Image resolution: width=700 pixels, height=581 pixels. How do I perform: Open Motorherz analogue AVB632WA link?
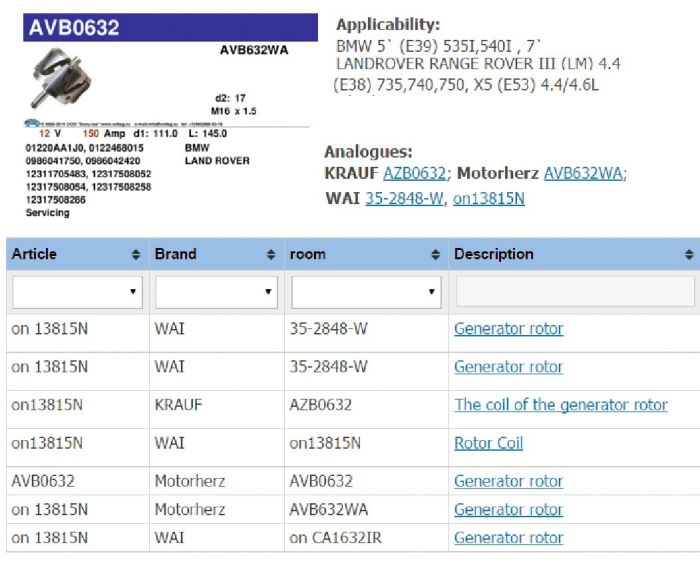(x=583, y=173)
